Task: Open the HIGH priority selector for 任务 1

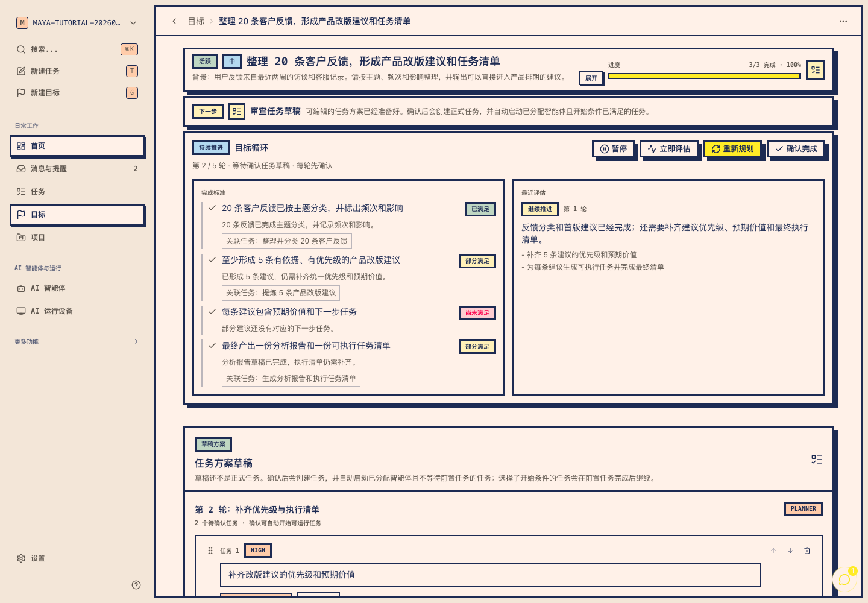Action: tap(258, 551)
